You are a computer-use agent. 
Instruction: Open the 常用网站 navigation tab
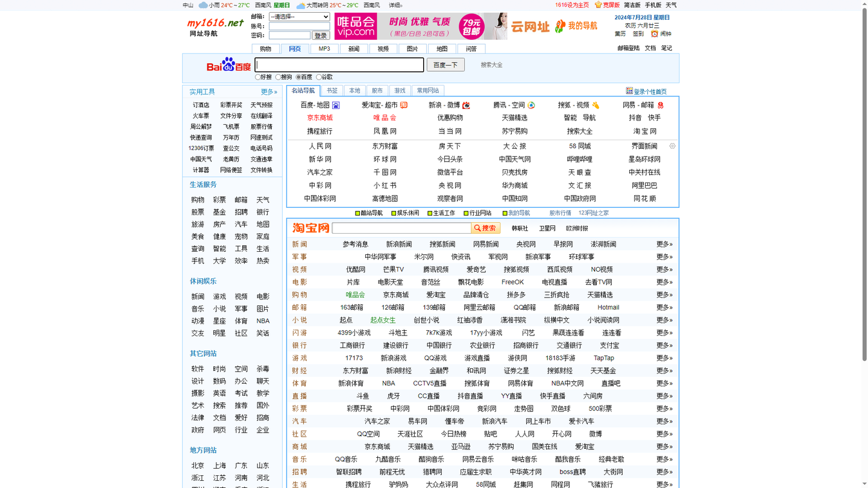point(428,90)
